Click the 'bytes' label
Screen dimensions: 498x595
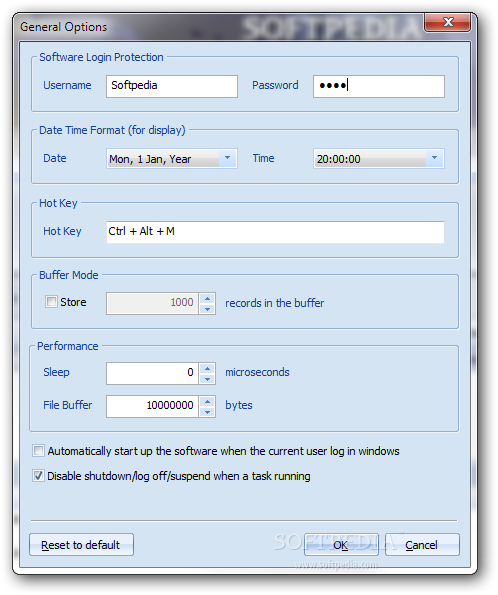[239, 405]
